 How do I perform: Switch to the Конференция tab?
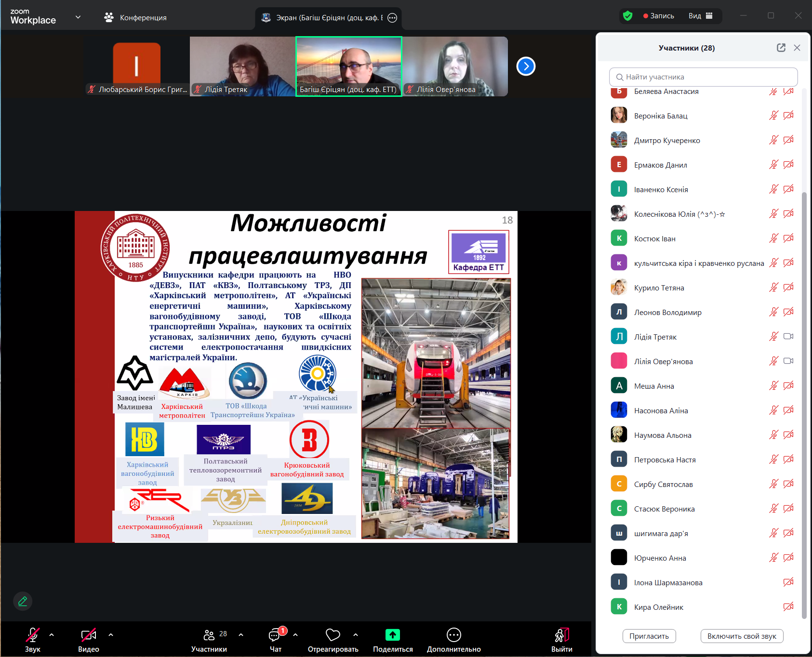coord(135,17)
